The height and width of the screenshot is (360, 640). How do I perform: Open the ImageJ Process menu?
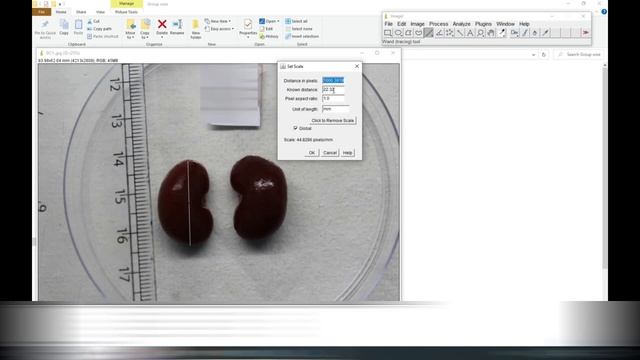tap(438, 24)
